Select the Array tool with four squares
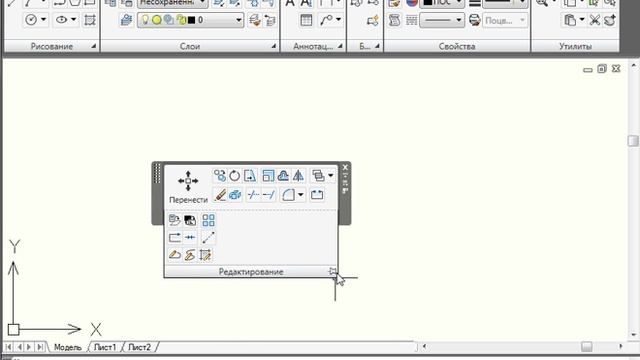The width and height of the screenshot is (640, 360). 208,220
